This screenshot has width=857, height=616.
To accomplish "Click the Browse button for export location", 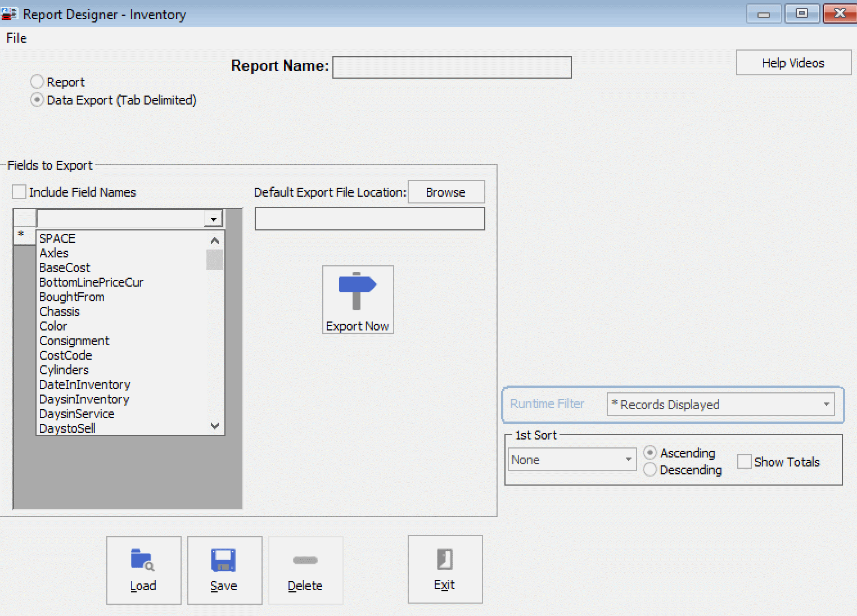I will click(x=446, y=192).
